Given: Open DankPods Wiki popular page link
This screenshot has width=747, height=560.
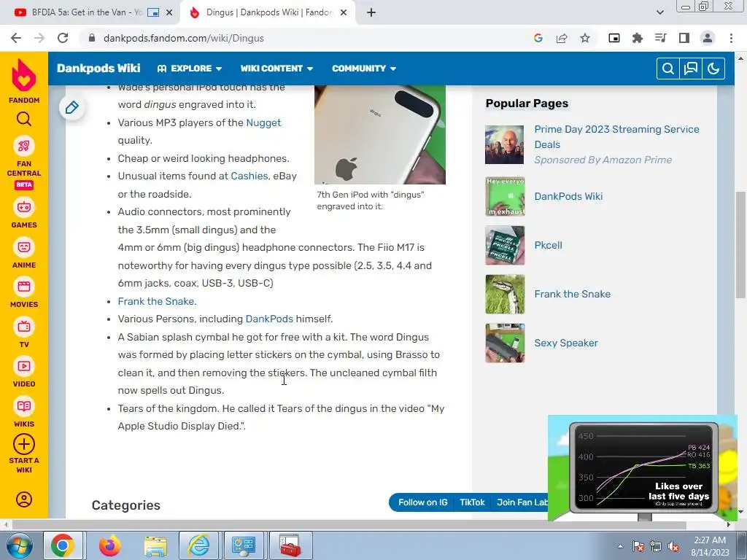Looking at the screenshot, I should click(568, 196).
